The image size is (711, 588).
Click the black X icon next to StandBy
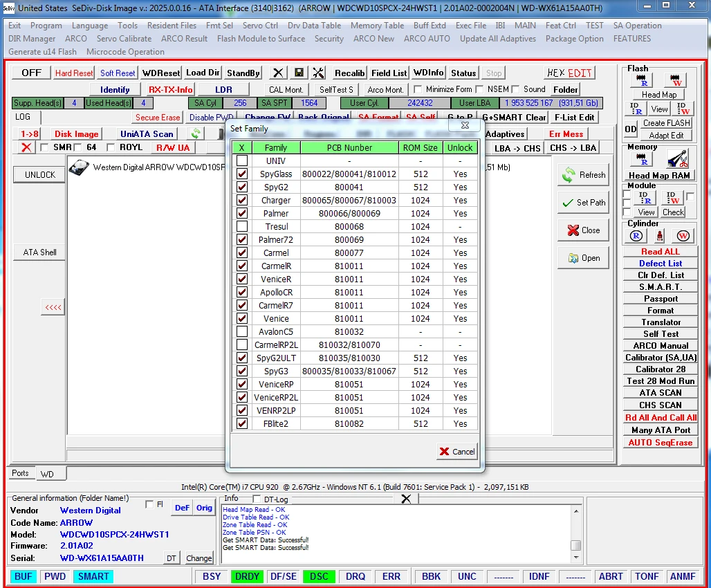pos(279,73)
